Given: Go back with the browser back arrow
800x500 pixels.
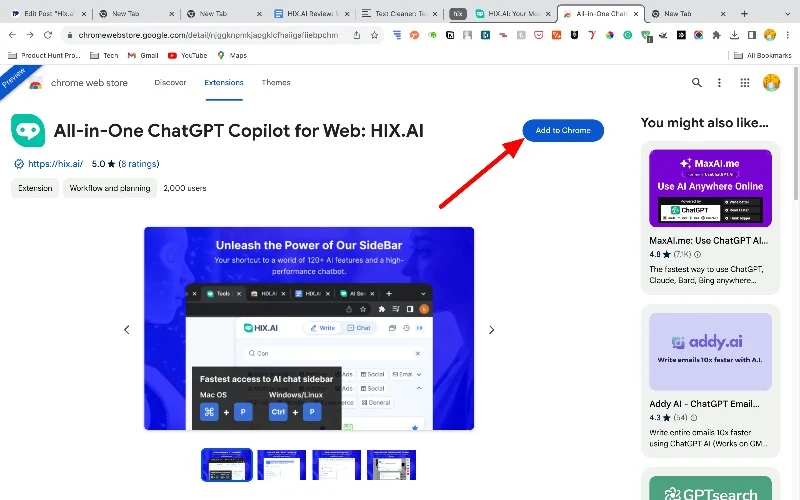Looking at the screenshot, I should [12, 35].
